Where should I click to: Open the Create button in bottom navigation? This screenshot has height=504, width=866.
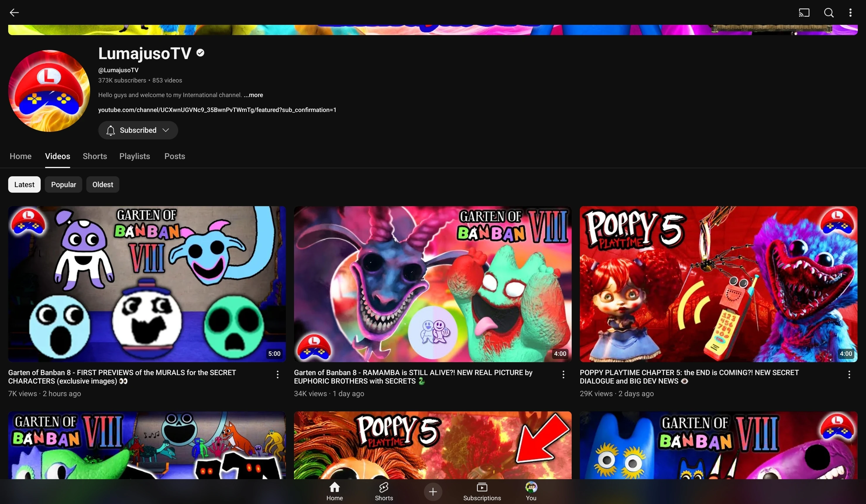[433, 492]
